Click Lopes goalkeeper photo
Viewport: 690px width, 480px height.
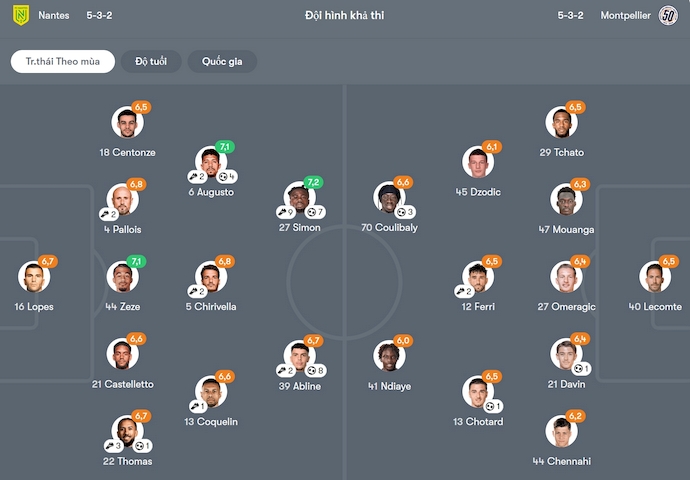33,277
